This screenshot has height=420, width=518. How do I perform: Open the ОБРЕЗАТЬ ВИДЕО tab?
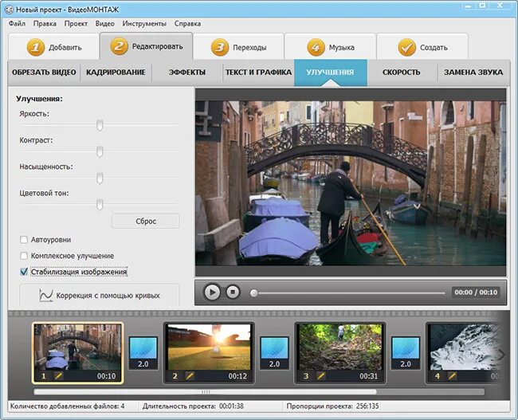pyautogui.click(x=44, y=72)
